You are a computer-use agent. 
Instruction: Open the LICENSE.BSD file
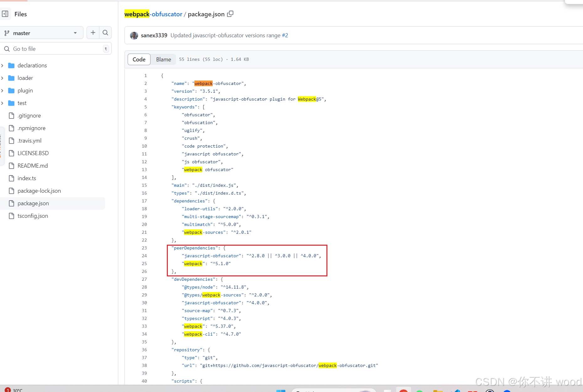tap(33, 153)
